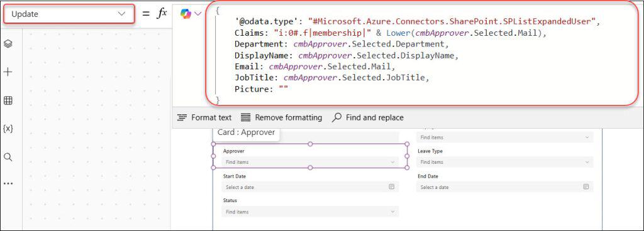Expand the Approver combo box chevron
The height and width of the screenshot is (231, 644).
392,162
